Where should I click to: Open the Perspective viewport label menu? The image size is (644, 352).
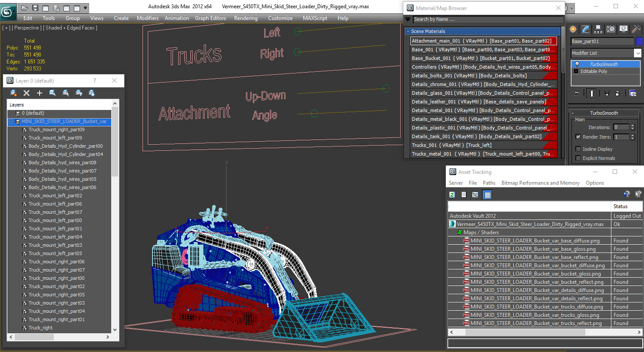[26, 28]
